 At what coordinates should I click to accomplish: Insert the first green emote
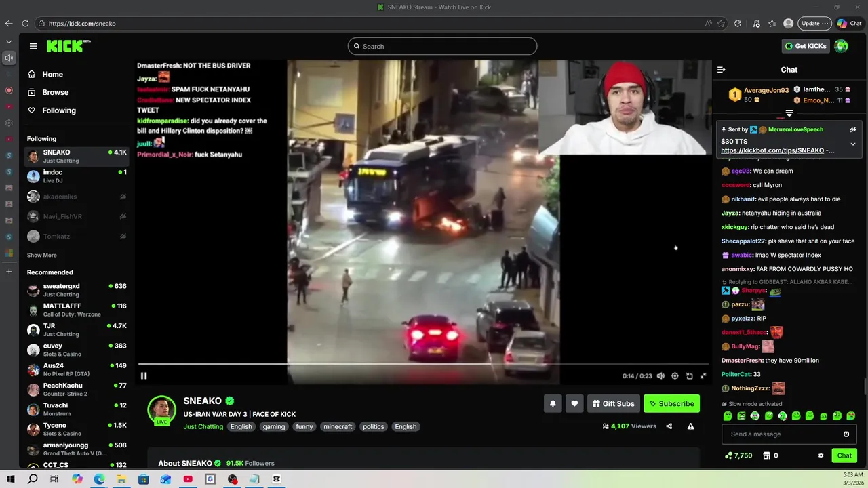728,416
